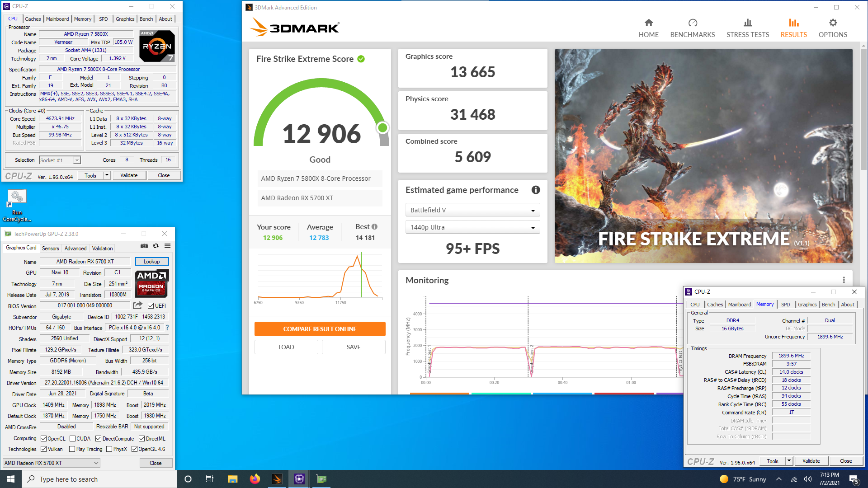The height and width of the screenshot is (488, 868).
Task: Open Firefox from the taskbar
Action: 255,479
